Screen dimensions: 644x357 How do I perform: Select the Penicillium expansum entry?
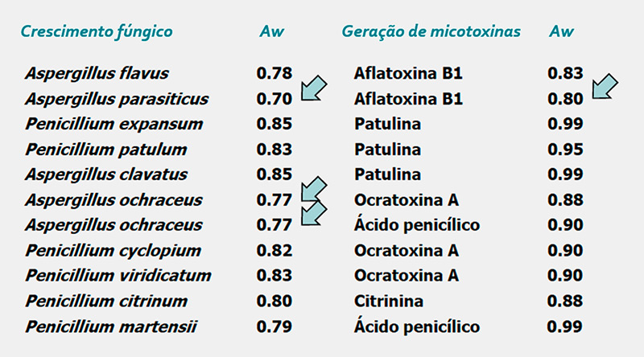coord(114,125)
